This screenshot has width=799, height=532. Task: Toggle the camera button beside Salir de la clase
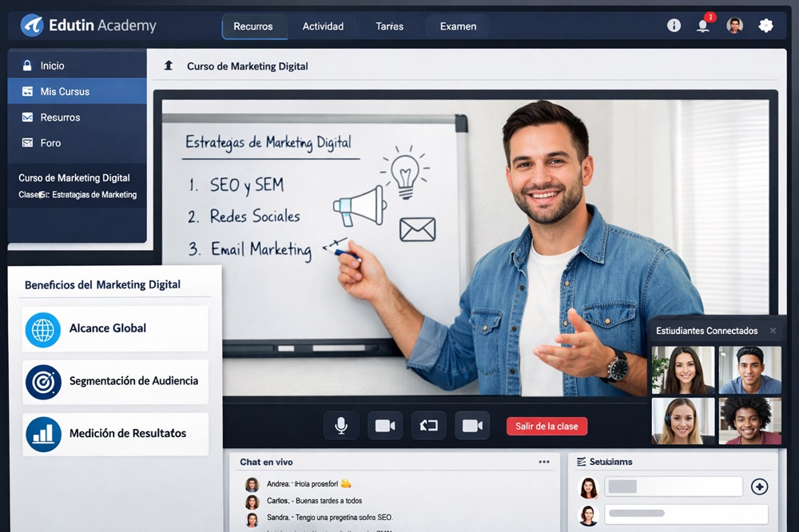point(472,426)
